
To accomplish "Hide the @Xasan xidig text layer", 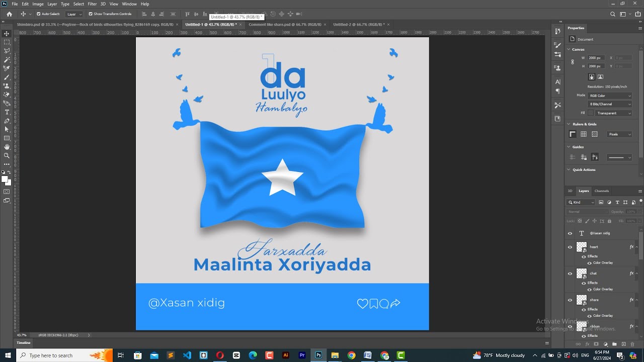I will coord(570,233).
